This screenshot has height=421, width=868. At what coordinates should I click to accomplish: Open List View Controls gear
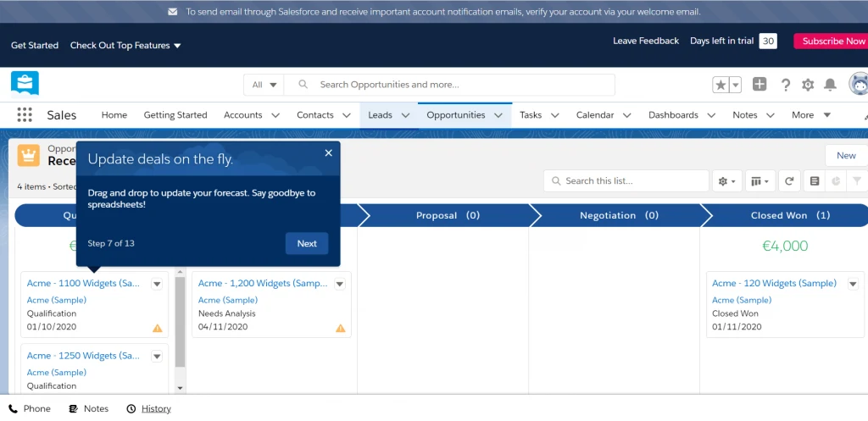click(x=726, y=181)
